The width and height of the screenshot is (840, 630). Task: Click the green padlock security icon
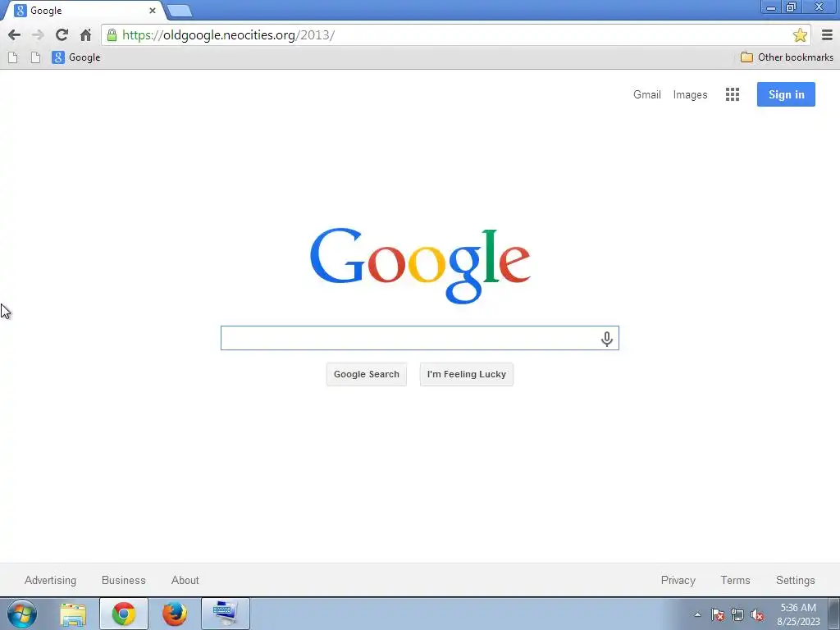click(112, 35)
